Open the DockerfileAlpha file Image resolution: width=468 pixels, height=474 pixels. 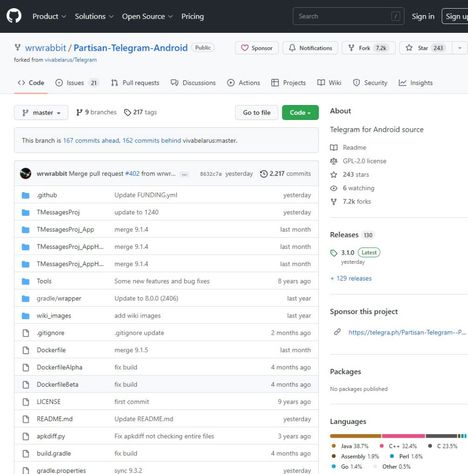point(59,367)
